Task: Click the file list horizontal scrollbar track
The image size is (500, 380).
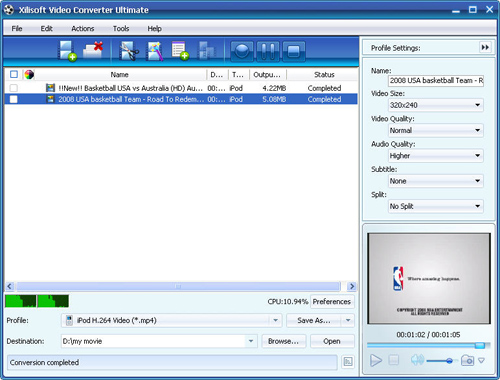Action: [178, 286]
